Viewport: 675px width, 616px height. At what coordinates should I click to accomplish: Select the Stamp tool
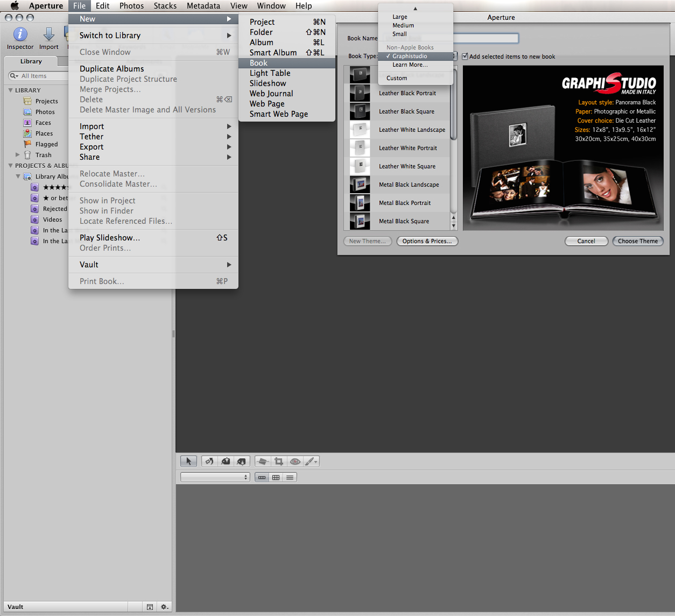pos(242,461)
